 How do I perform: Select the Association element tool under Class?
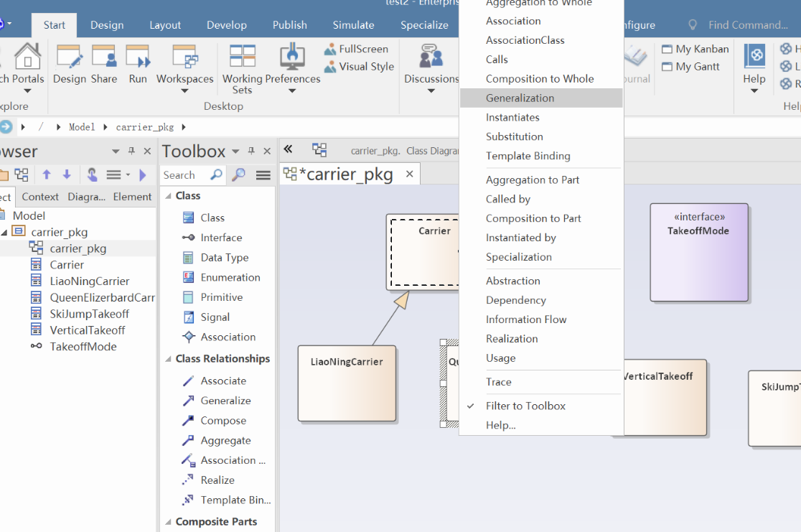point(228,337)
